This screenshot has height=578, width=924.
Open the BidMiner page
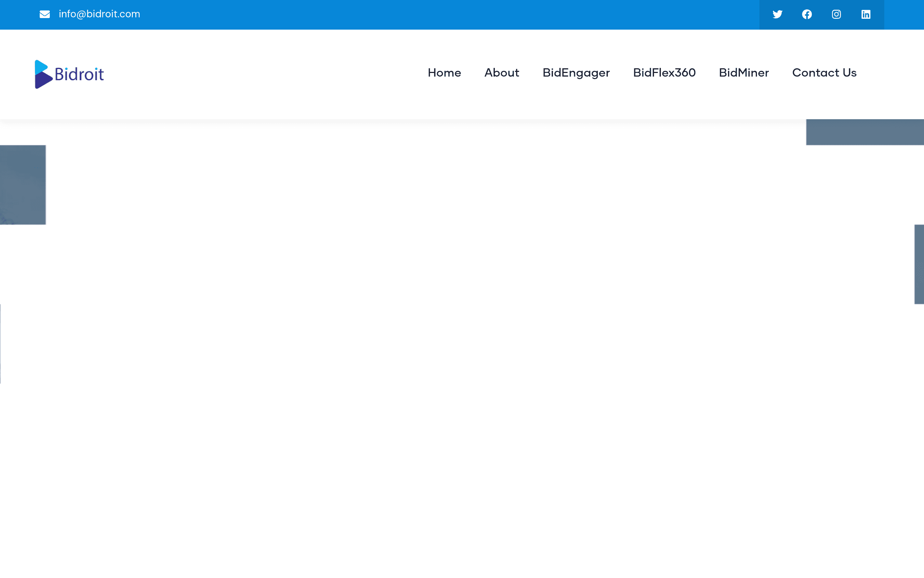(x=744, y=73)
